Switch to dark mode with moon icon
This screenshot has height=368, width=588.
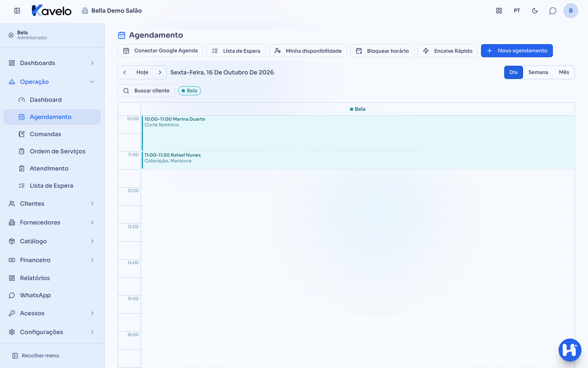535,11
